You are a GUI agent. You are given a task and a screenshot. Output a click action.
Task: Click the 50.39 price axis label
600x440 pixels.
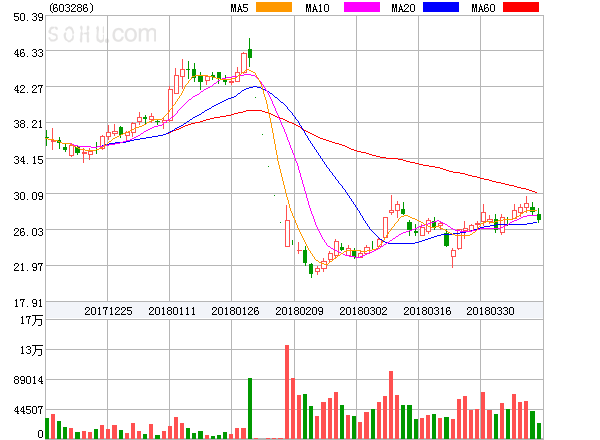28,17
